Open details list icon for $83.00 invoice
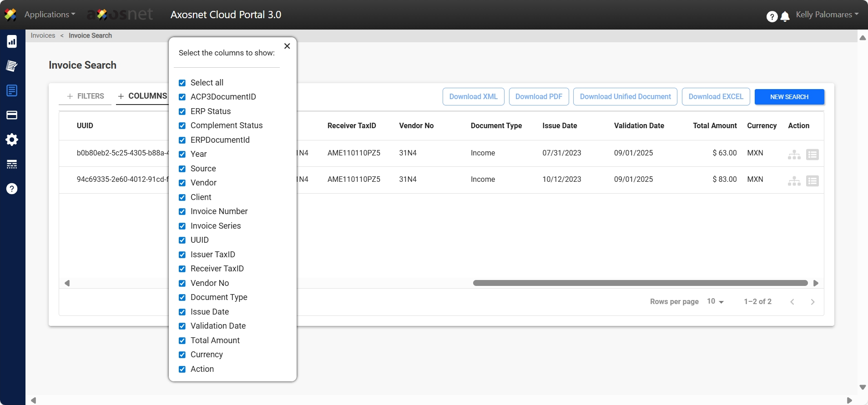This screenshot has width=868, height=405. 812,181
